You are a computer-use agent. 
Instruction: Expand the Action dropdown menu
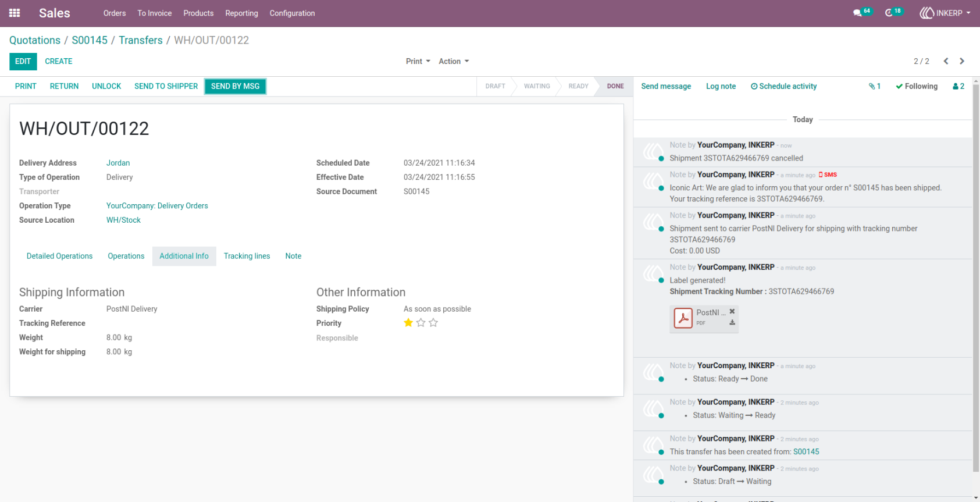(454, 61)
